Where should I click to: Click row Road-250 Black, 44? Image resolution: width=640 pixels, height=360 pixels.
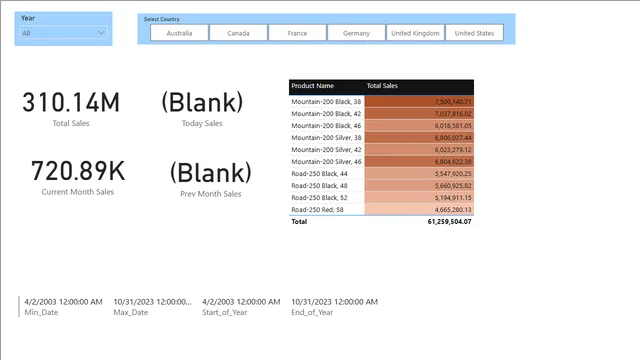pos(381,173)
